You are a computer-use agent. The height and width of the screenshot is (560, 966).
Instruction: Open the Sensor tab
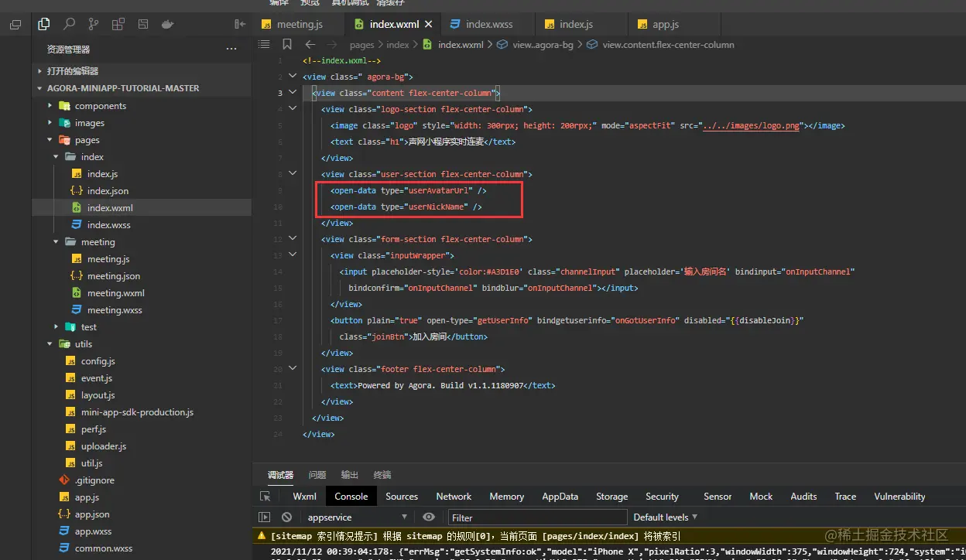(x=718, y=497)
